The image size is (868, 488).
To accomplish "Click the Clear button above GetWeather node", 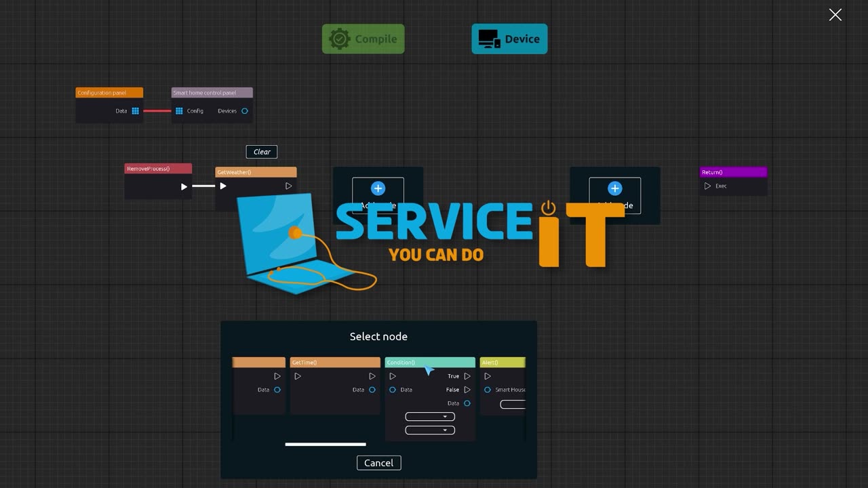I will [262, 152].
